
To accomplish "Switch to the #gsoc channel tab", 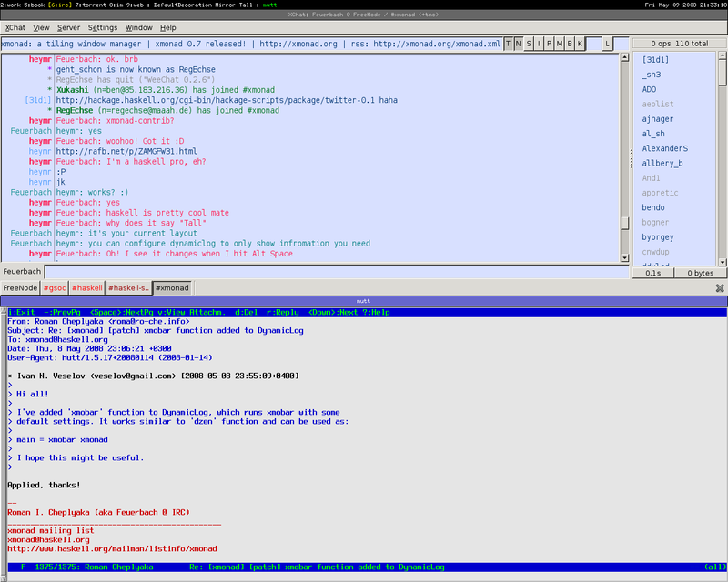I will coord(55,287).
